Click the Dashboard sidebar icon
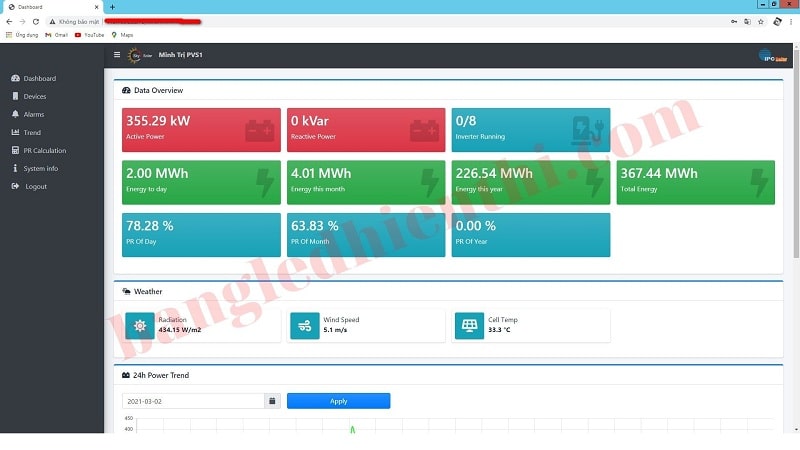 15,79
